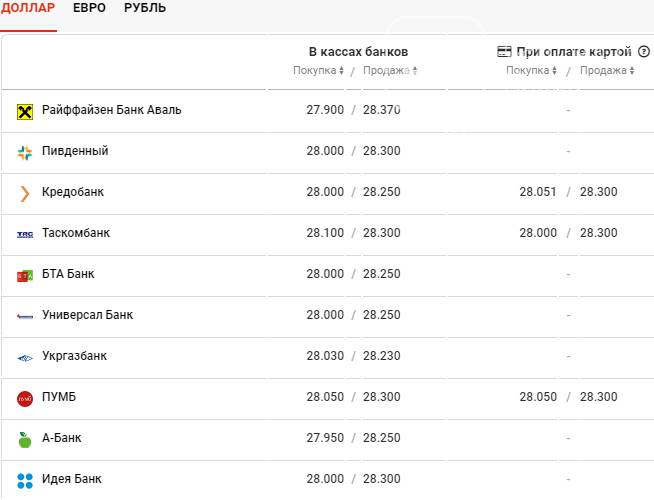Sort by Покупка under В кассах банков

(x=318, y=70)
